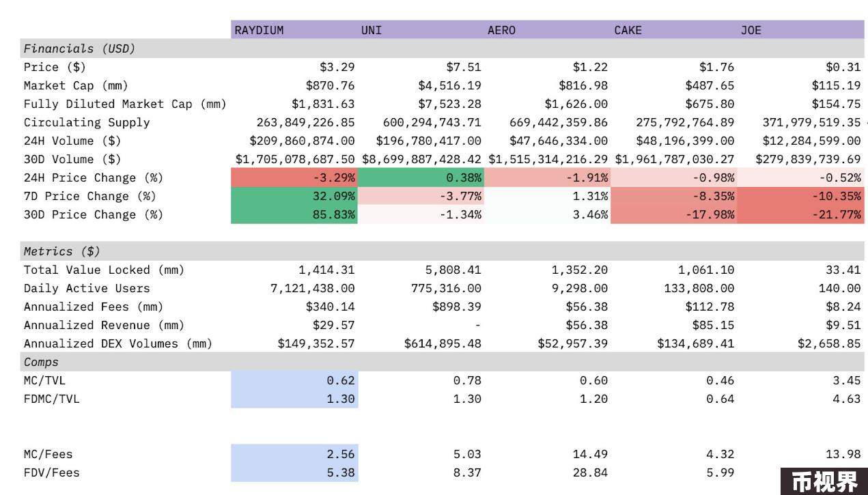This screenshot has width=868, height=495.
Task: Select the FDMC/TVL row label
Action: (52, 399)
